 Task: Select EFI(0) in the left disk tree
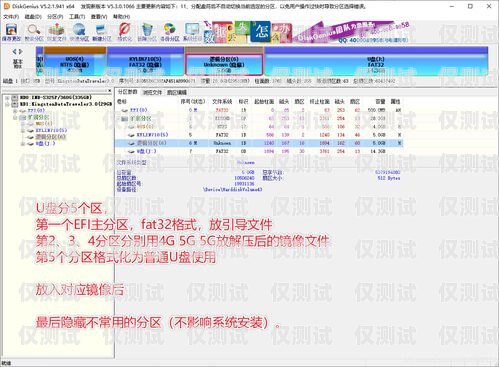point(36,110)
